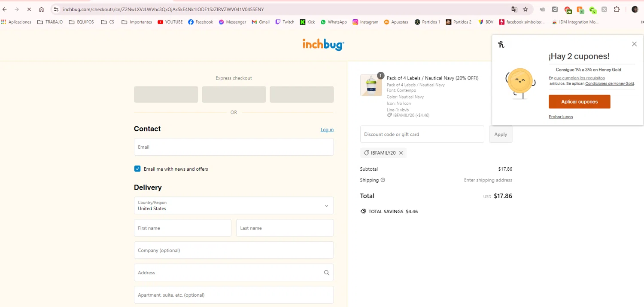This screenshot has height=307, width=644.
Task: Close the Honey coupons popup
Action: click(634, 44)
